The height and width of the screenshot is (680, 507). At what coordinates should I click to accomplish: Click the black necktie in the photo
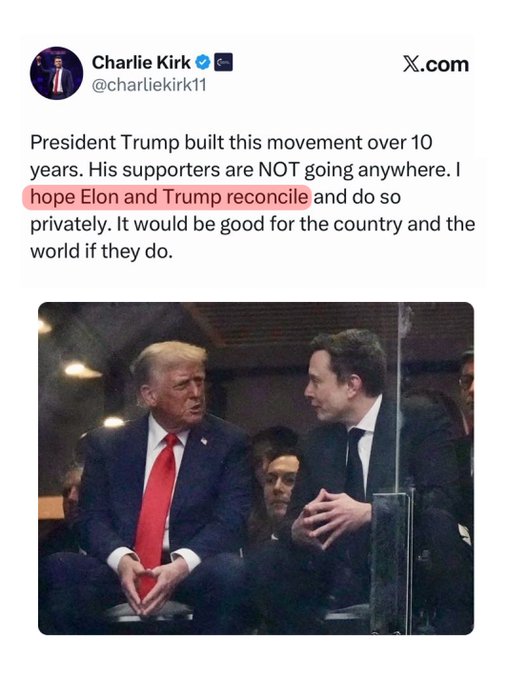(x=355, y=465)
